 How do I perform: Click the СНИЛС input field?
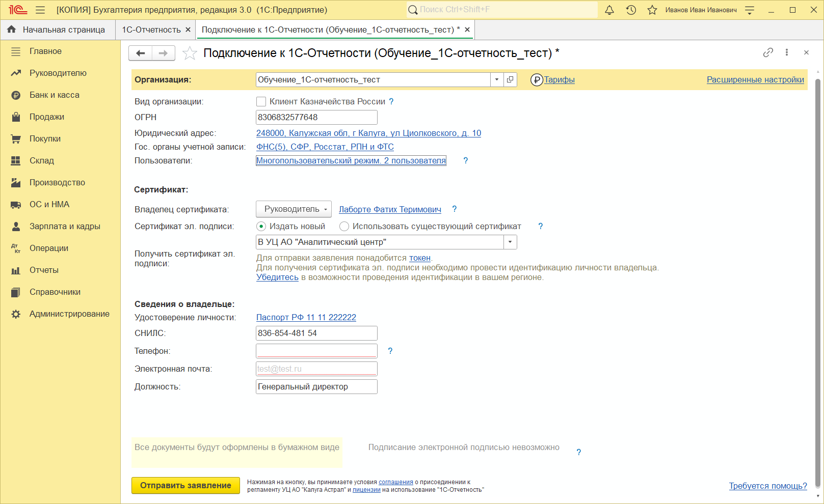[316, 333]
